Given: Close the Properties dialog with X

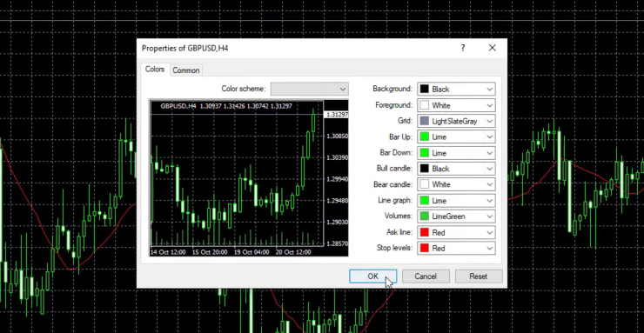Looking at the screenshot, I should pos(492,48).
